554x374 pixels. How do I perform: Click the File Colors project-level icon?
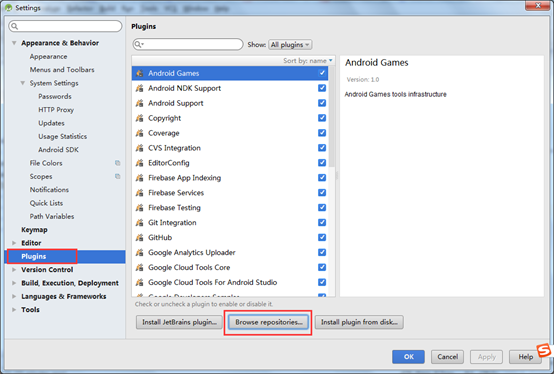[118, 163]
